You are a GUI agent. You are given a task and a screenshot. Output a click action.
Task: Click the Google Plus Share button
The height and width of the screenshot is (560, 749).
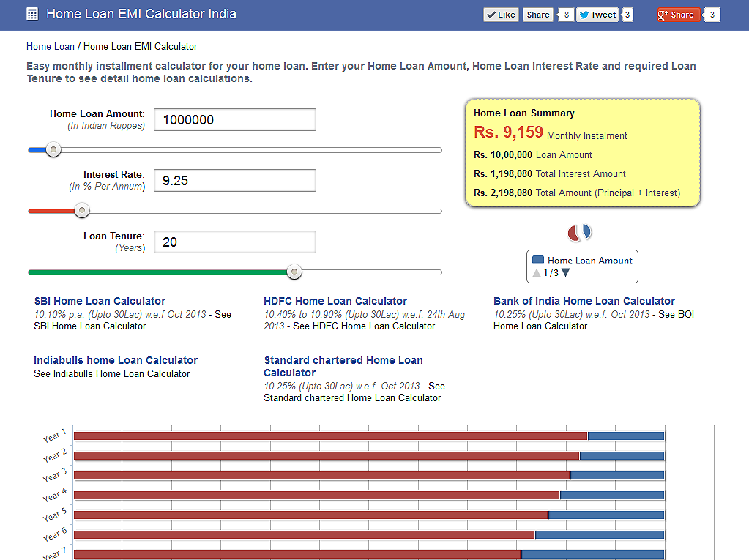[x=679, y=15]
